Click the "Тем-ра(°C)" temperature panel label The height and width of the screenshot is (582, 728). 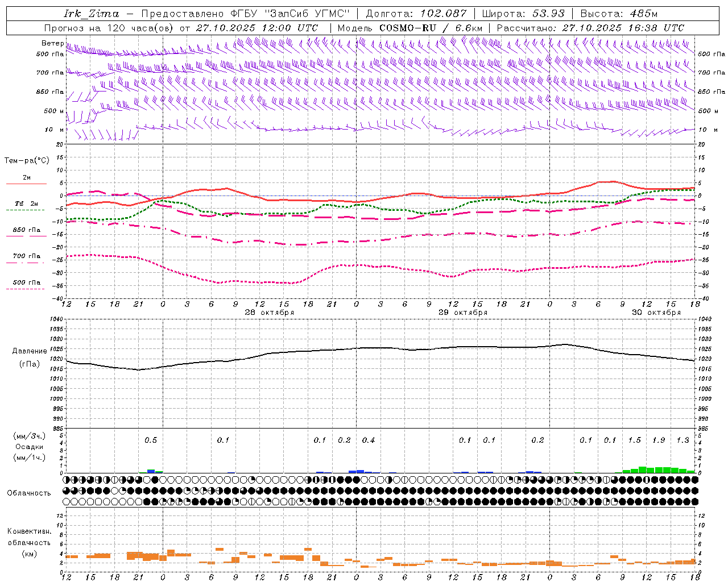point(27,161)
